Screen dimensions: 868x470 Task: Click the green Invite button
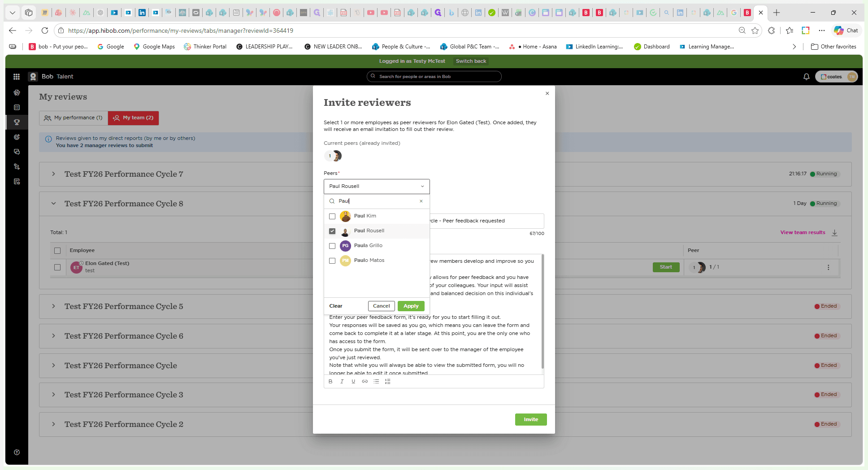coord(531,420)
